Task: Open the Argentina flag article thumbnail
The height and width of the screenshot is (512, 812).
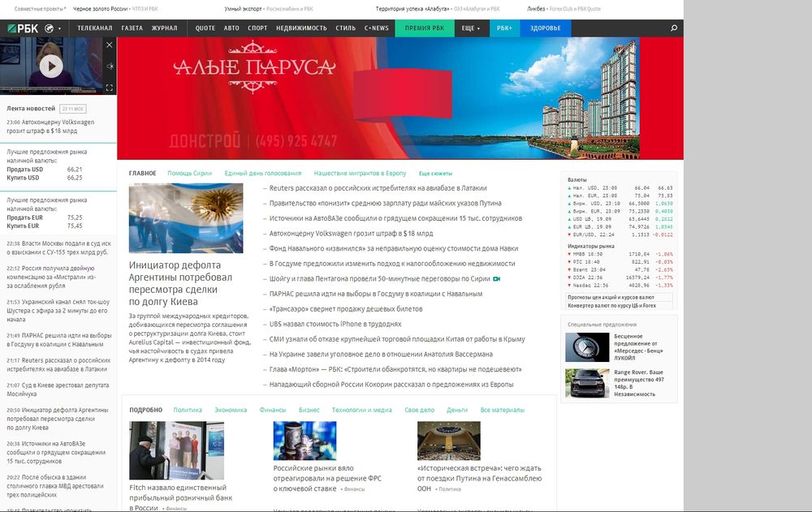Action: (x=186, y=218)
